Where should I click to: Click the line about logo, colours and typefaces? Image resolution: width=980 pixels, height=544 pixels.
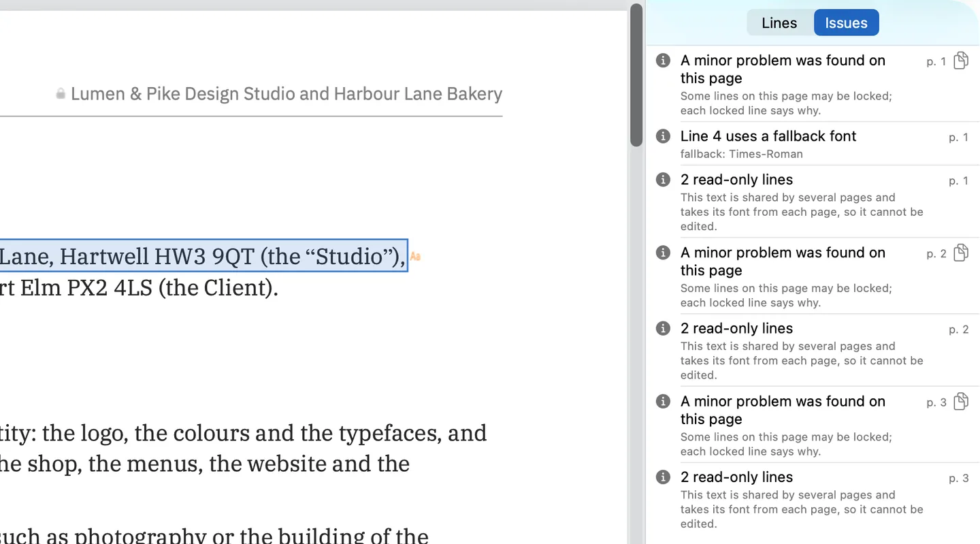click(x=244, y=433)
